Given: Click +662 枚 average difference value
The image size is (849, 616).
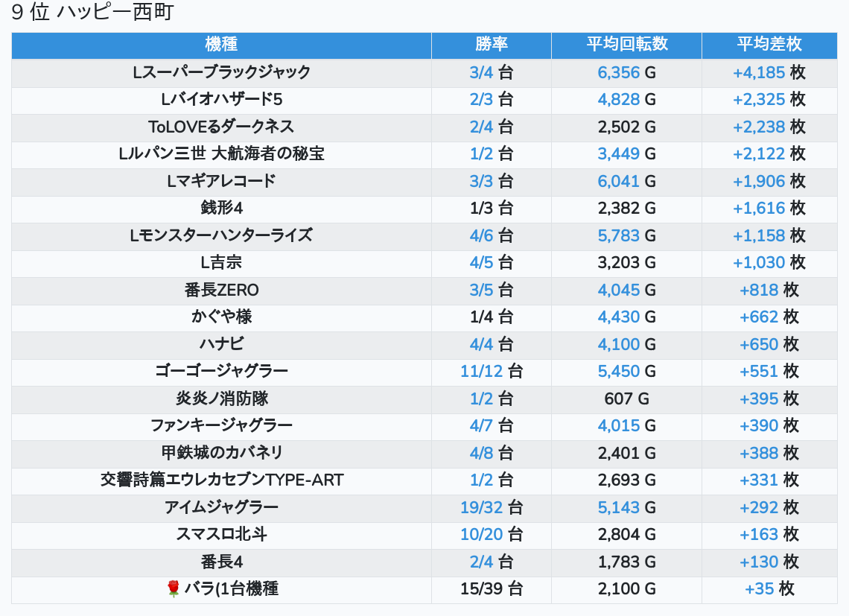Looking at the screenshot, I should click(x=769, y=317).
